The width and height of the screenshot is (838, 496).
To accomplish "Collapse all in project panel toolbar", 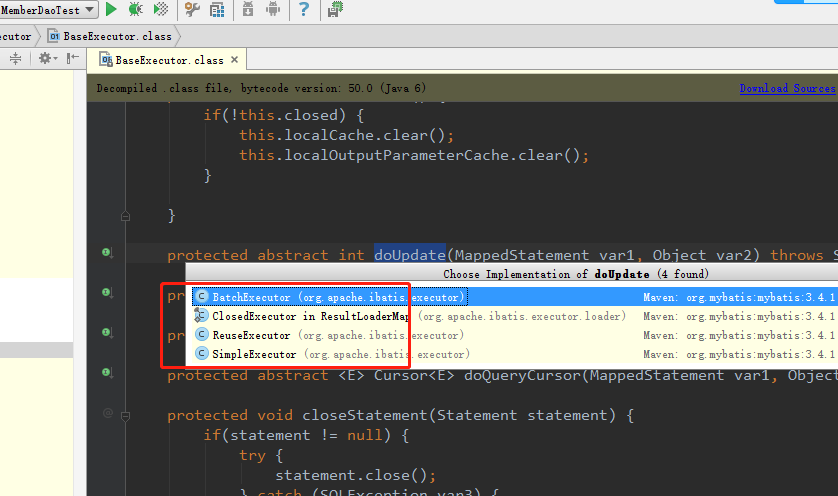I will 15,58.
